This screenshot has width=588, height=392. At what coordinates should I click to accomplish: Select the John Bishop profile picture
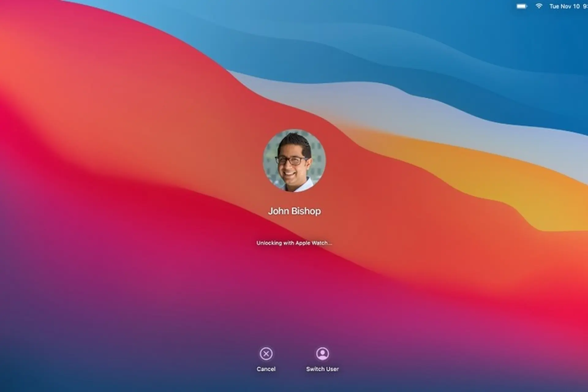294,160
